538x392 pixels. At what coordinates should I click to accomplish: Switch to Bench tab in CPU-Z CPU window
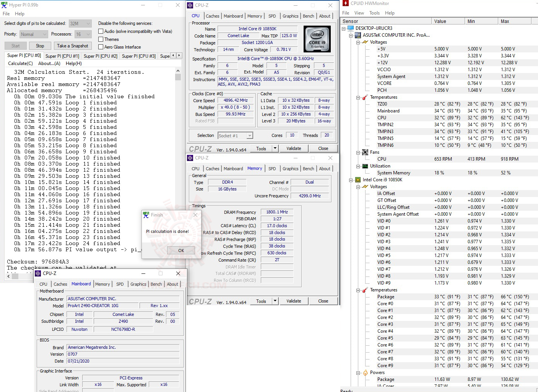(309, 16)
